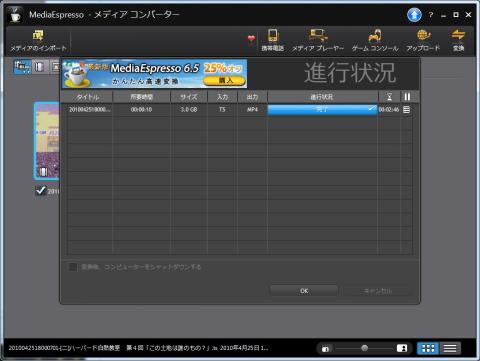480x361 pixels.
Task: Click the hourglass elapsed-time column header
Action: pyautogui.click(x=389, y=97)
